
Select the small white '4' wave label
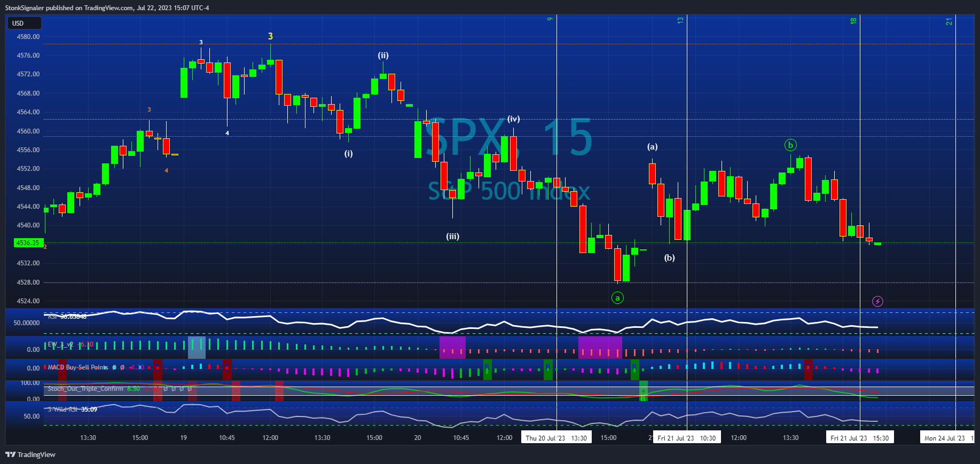point(227,133)
